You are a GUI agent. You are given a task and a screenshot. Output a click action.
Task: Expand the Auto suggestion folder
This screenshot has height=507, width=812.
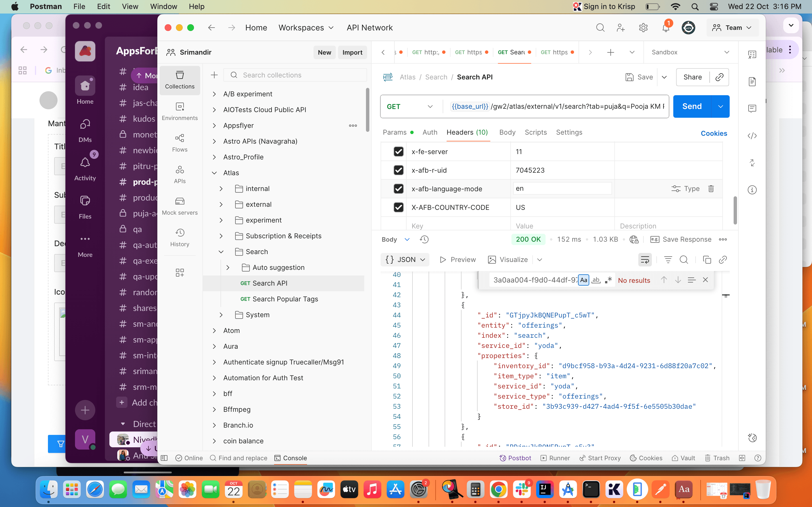tap(228, 267)
